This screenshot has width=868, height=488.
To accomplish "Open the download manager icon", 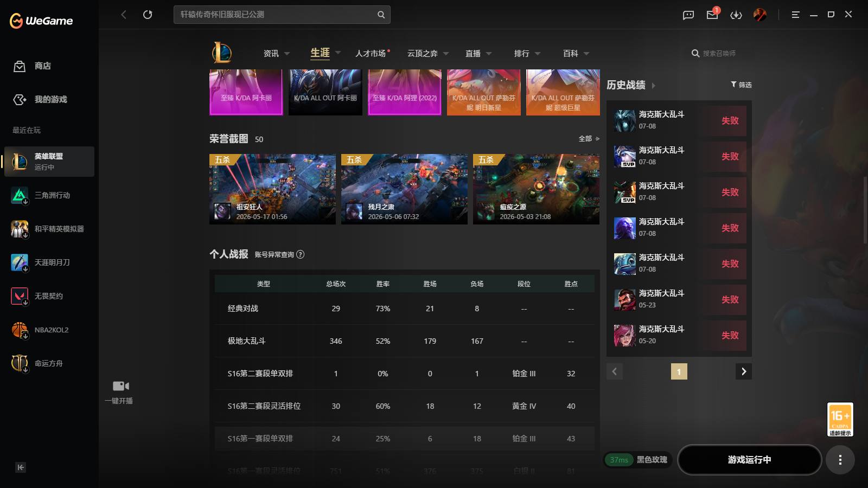I will [736, 15].
